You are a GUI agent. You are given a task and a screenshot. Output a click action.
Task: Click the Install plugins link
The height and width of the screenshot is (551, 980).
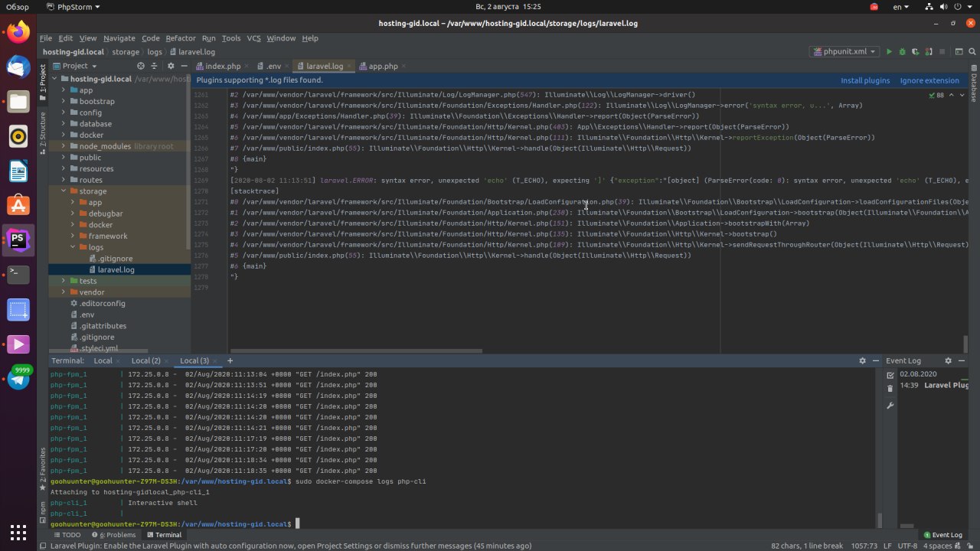[x=864, y=80]
